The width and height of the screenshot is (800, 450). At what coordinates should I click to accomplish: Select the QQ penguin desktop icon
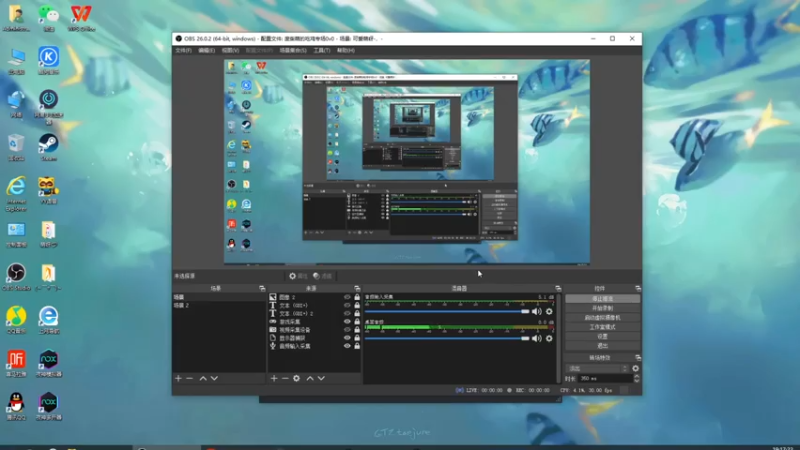[16, 406]
